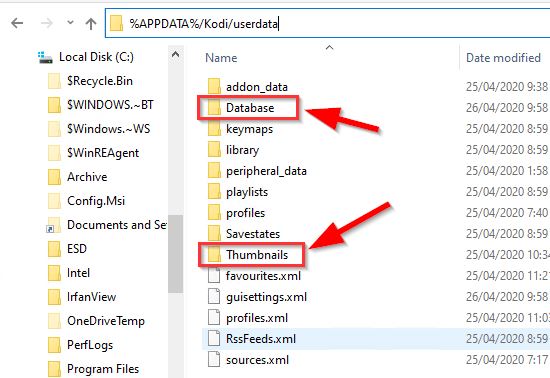The height and width of the screenshot is (378, 550).
Task: Click the sources.xml file icon
Action: 214,359
